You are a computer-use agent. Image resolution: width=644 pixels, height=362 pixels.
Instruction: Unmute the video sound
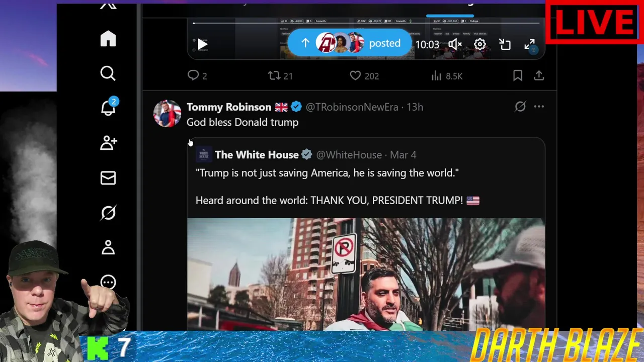point(455,44)
